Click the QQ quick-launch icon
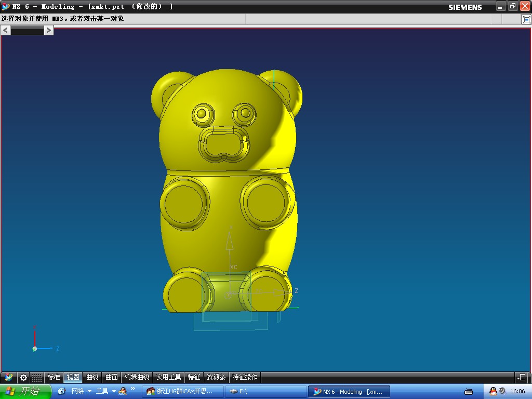The image size is (532, 399). [123, 391]
